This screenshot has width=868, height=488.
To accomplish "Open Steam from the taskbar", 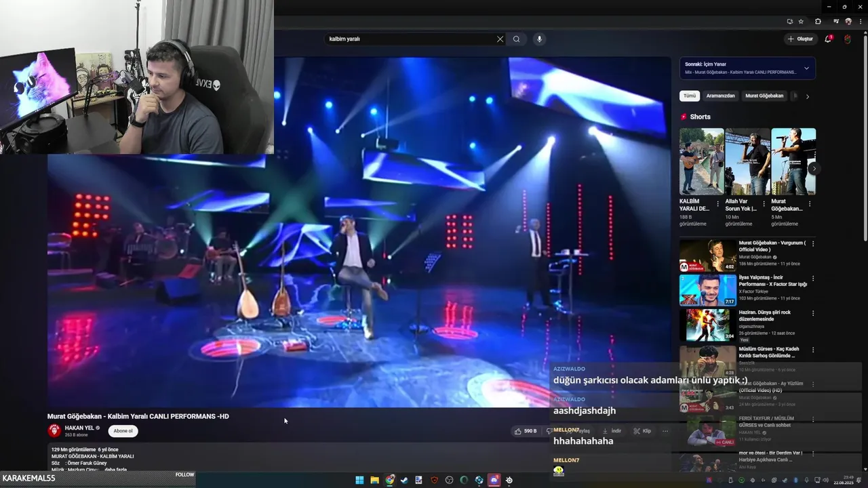I will coord(404,480).
